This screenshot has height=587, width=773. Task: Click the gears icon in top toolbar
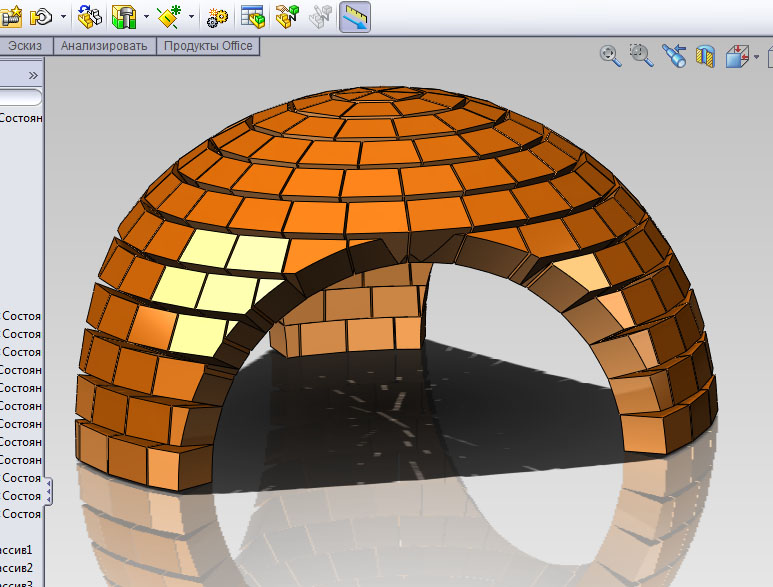217,17
